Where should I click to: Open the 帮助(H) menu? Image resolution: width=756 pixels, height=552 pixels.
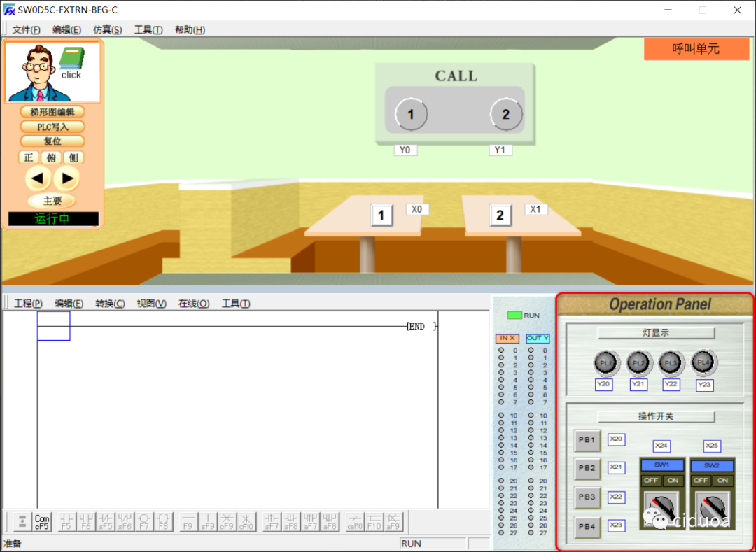coord(190,30)
